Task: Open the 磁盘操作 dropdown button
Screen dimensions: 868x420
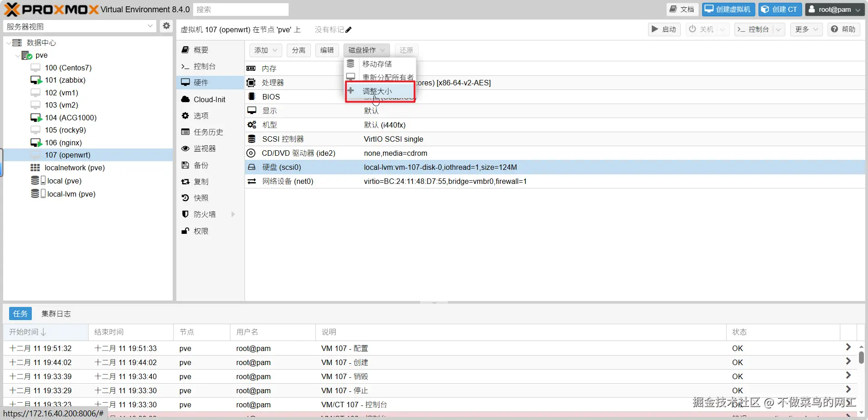Action: pos(367,50)
